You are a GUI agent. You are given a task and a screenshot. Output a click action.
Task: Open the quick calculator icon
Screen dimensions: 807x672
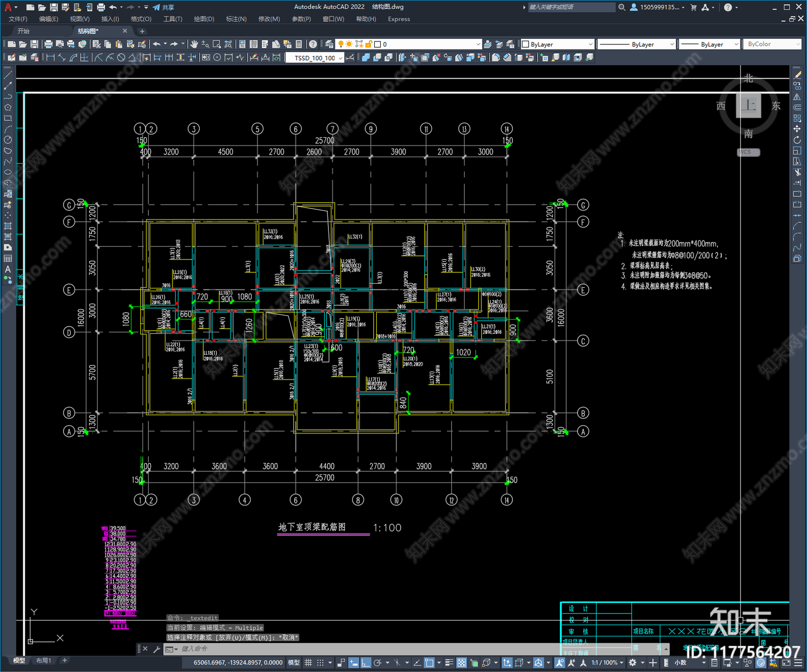299,44
